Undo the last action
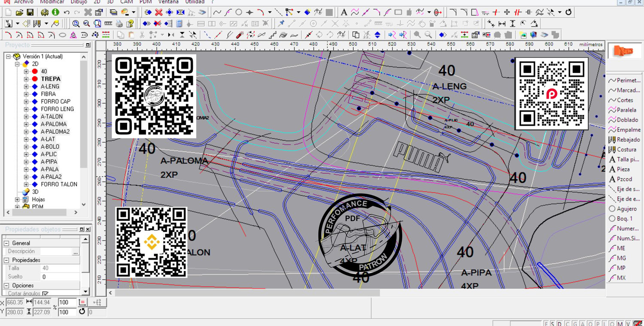The height and width of the screenshot is (326, 644). click(x=67, y=12)
